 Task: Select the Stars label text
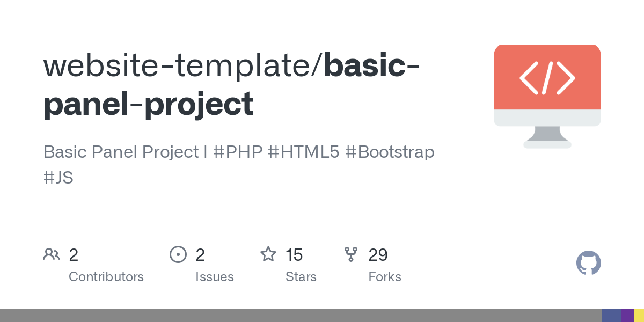coord(301,277)
